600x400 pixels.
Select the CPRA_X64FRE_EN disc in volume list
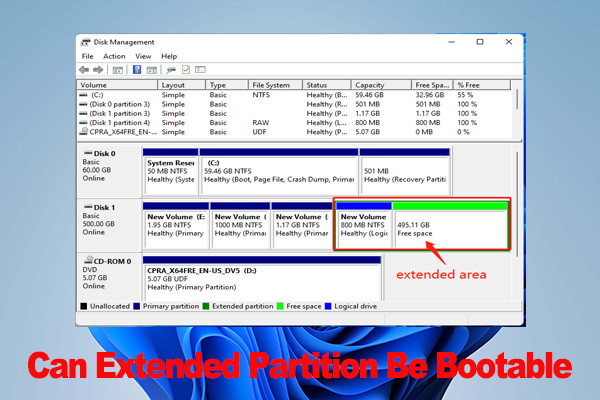(x=116, y=131)
